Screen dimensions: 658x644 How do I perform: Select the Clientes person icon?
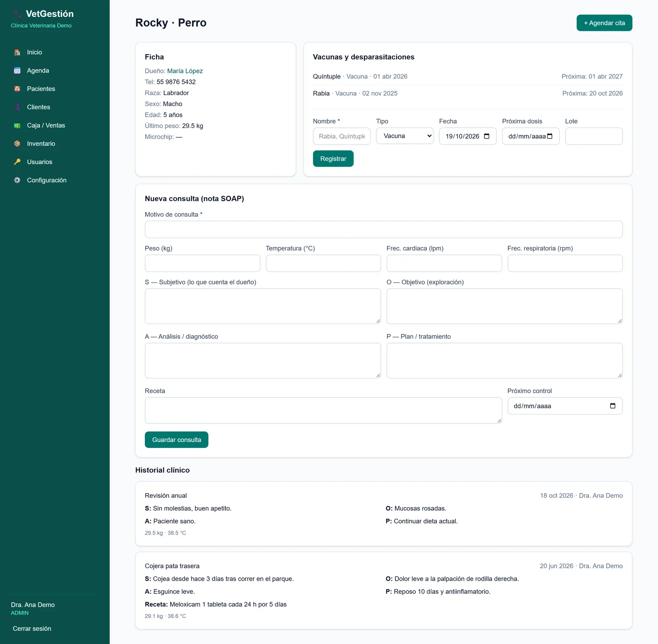click(x=17, y=107)
